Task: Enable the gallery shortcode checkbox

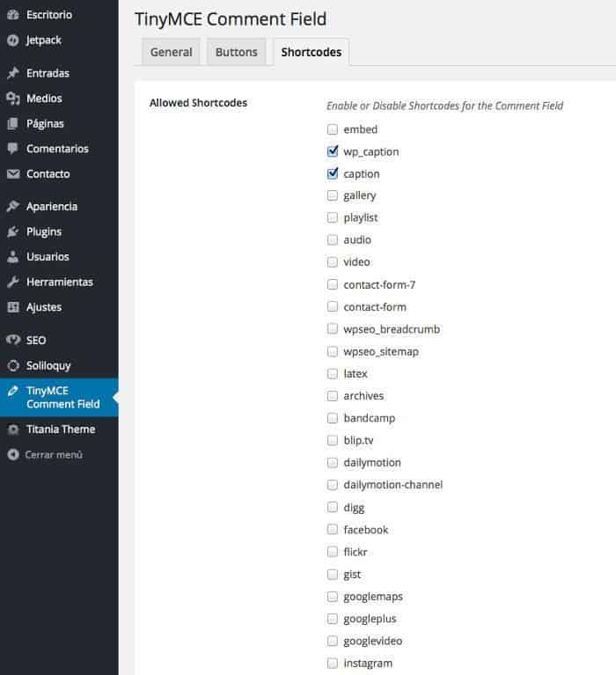Action: pyautogui.click(x=333, y=195)
